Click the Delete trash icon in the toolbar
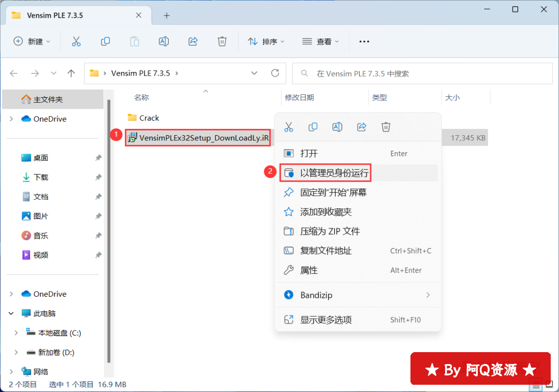Image resolution: width=559 pixels, height=392 pixels. [x=222, y=42]
